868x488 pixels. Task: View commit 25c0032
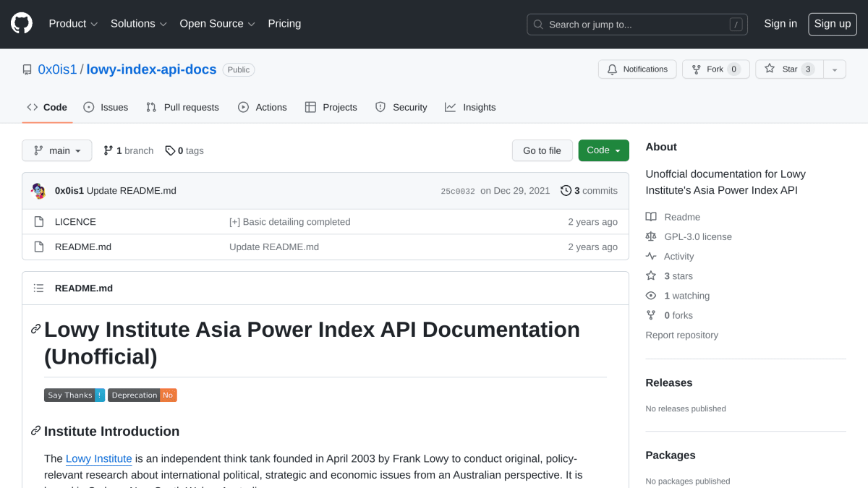click(x=458, y=192)
